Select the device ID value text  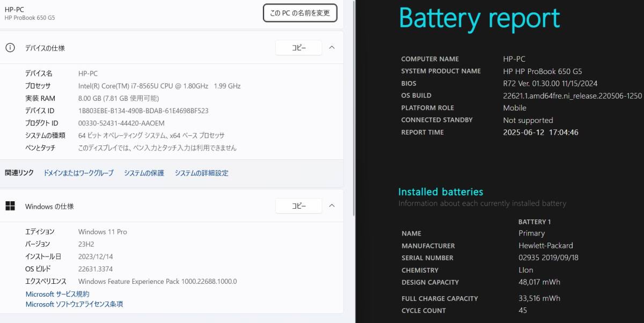(143, 111)
